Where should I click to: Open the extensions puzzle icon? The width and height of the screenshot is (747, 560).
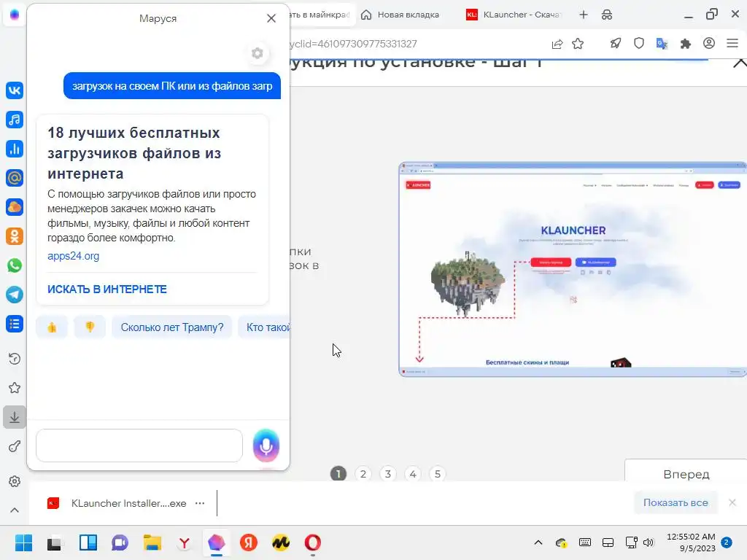point(686,44)
